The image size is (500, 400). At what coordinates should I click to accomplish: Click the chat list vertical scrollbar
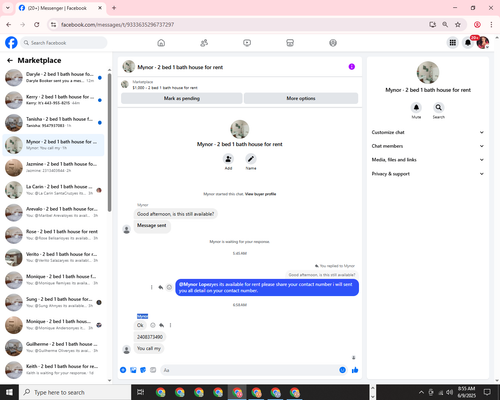point(109,142)
